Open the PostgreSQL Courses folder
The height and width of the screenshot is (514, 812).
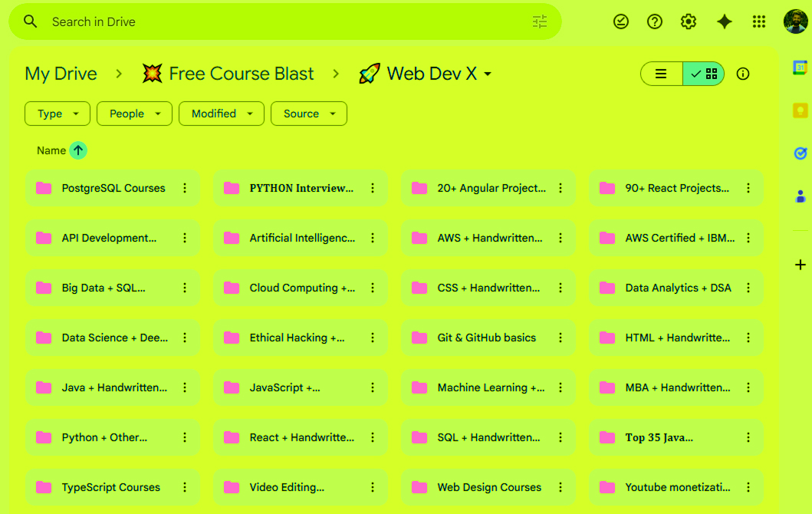(x=113, y=188)
